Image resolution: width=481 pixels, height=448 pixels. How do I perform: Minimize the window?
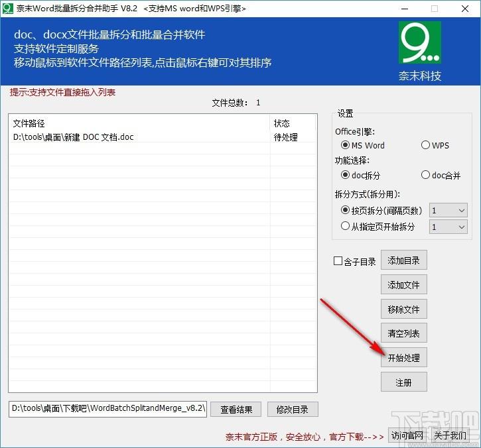pyautogui.click(x=405, y=9)
